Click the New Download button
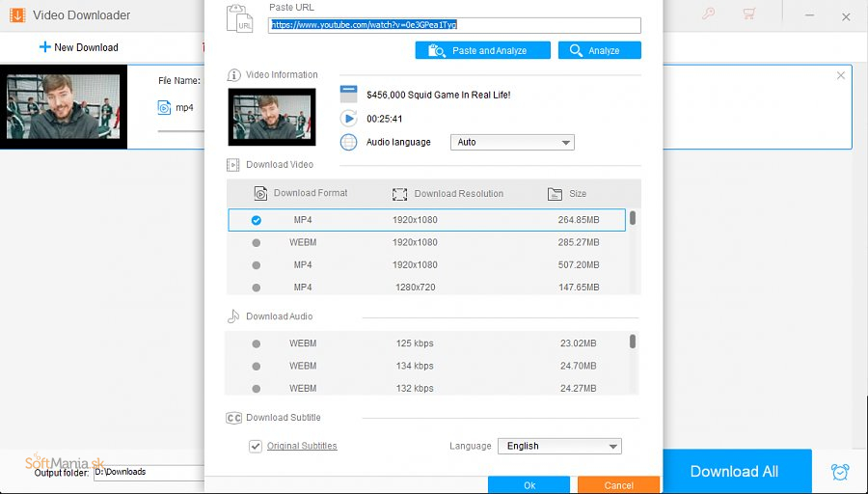The width and height of the screenshot is (868, 494). tap(78, 47)
